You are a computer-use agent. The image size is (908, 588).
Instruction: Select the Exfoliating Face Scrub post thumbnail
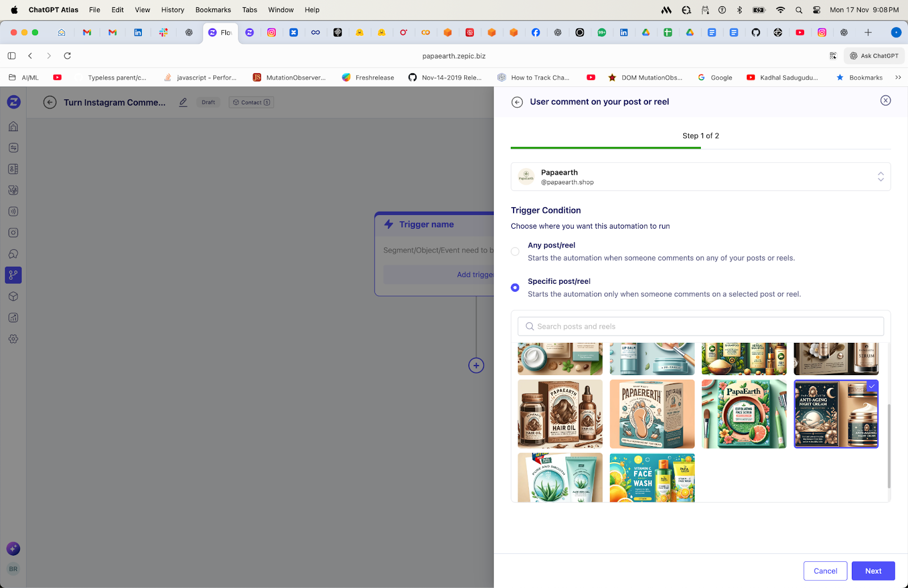(744, 414)
